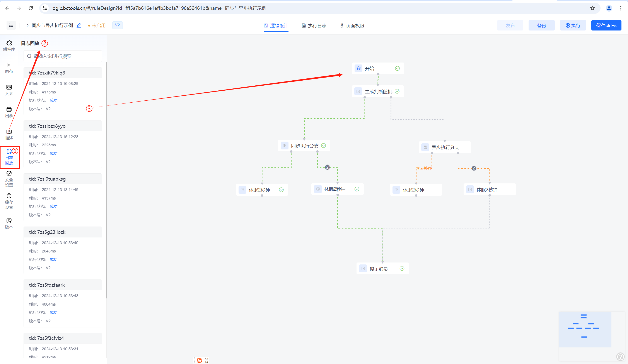628x364 pixels.
Task: Select the 异步执行分支 node
Action: pos(445,147)
